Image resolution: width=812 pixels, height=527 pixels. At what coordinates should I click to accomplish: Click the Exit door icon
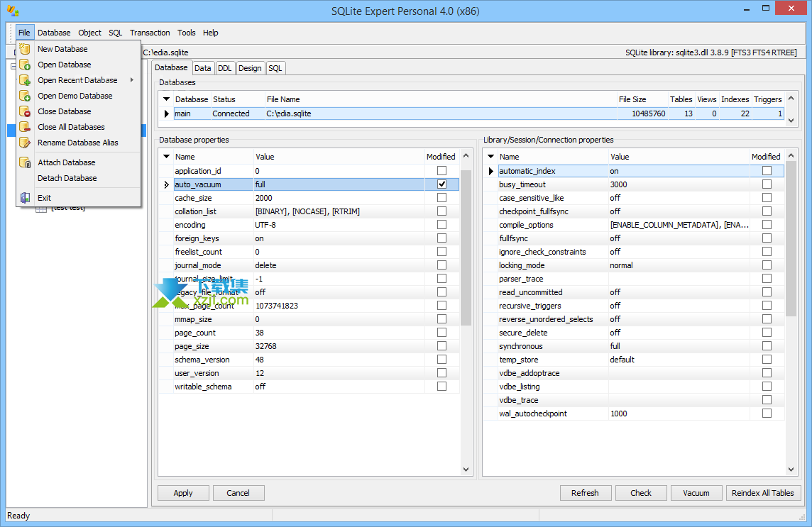coord(24,198)
